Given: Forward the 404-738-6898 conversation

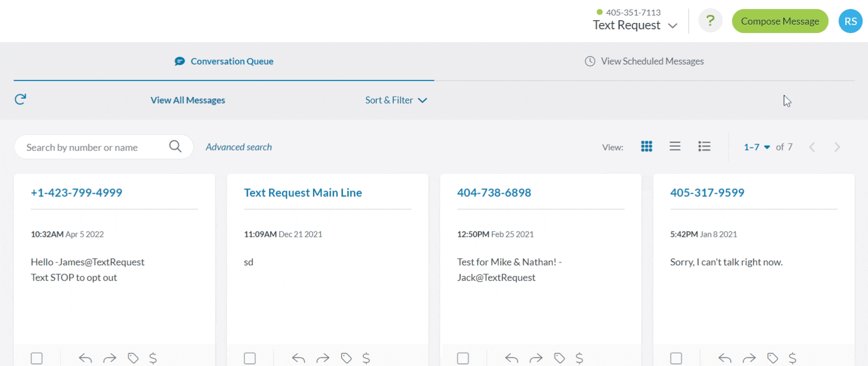Looking at the screenshot, I should (x=536, y=358).
